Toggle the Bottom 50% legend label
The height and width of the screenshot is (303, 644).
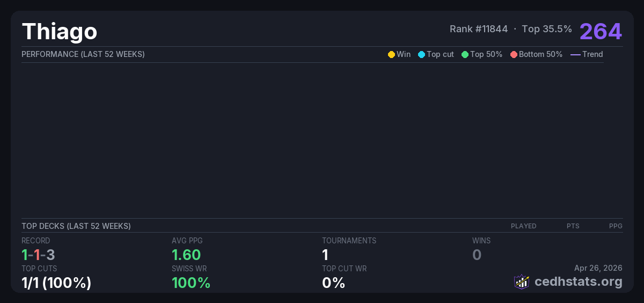pos(540,54)
